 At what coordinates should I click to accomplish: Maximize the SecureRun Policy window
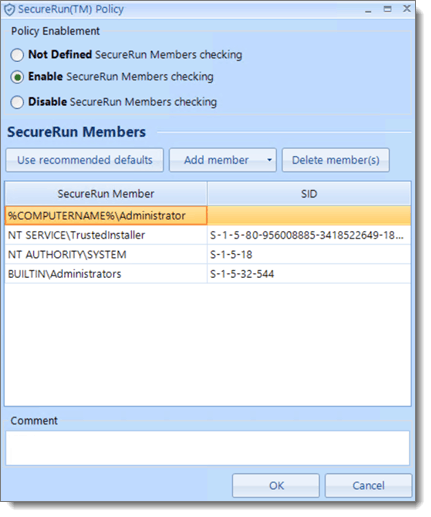click(387, 9)
